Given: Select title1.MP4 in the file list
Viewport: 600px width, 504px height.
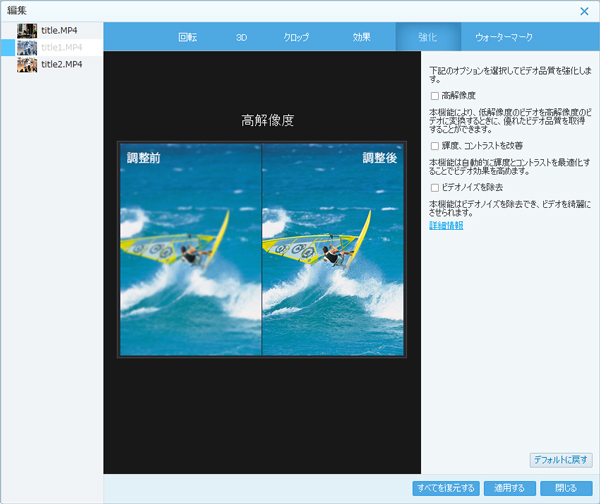Looking at the screenshot, I should click(52, 47).
